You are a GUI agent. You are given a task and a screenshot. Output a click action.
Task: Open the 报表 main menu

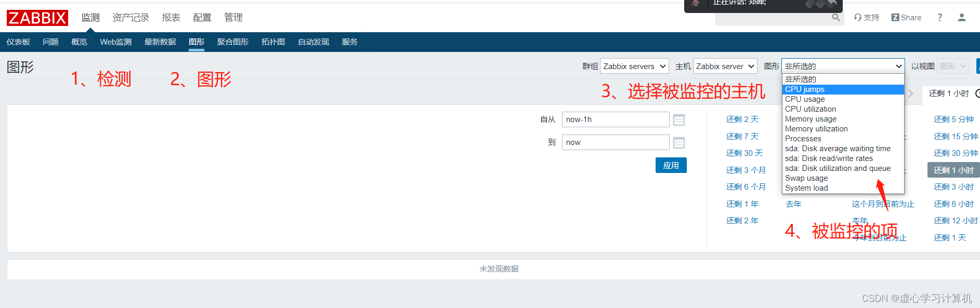171,18
